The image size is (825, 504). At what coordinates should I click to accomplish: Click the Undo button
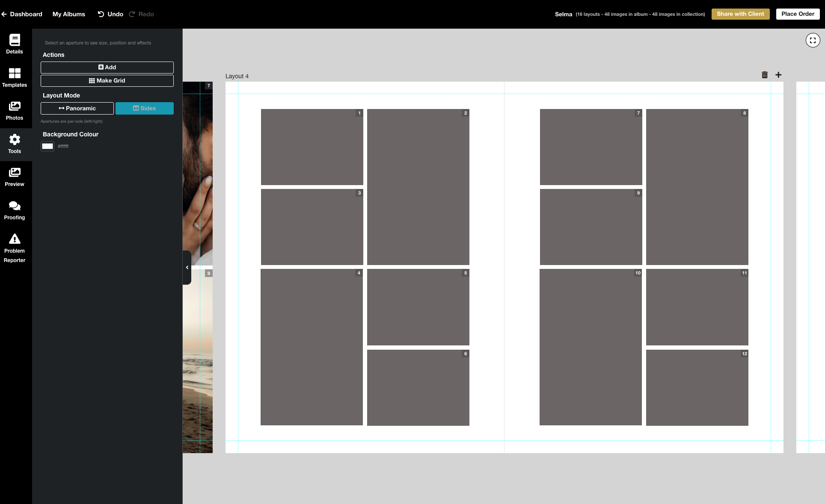[x=110, y=14]
